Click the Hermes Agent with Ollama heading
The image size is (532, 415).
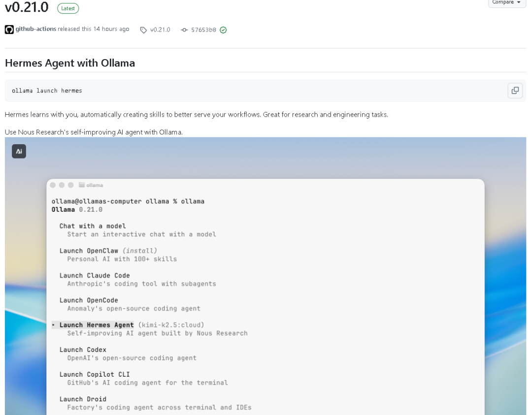pos(70,63)
